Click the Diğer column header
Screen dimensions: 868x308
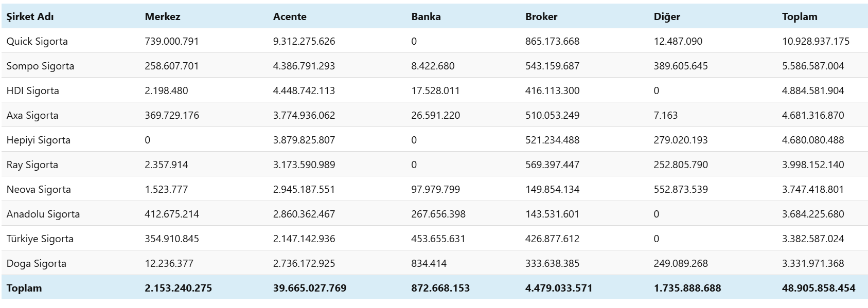(667, 16)
